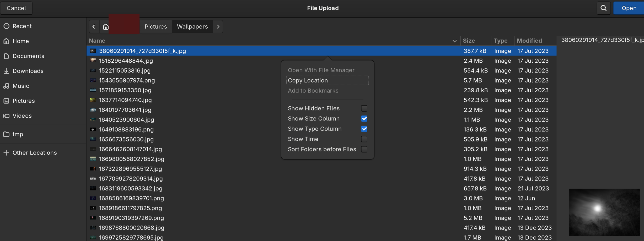Click the moon image preview thumbnail
644x241 pixels.
[x=604, y=212]
